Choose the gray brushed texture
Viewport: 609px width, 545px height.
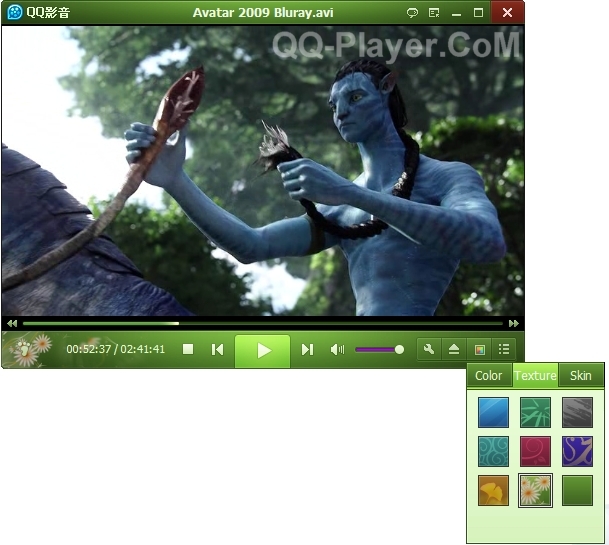(577, 412)
